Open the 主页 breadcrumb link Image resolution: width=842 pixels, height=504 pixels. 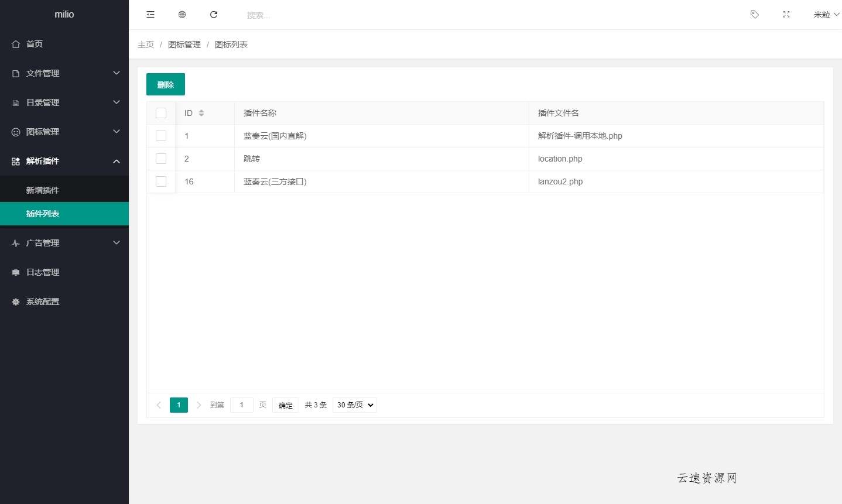[x=146, y=44]
